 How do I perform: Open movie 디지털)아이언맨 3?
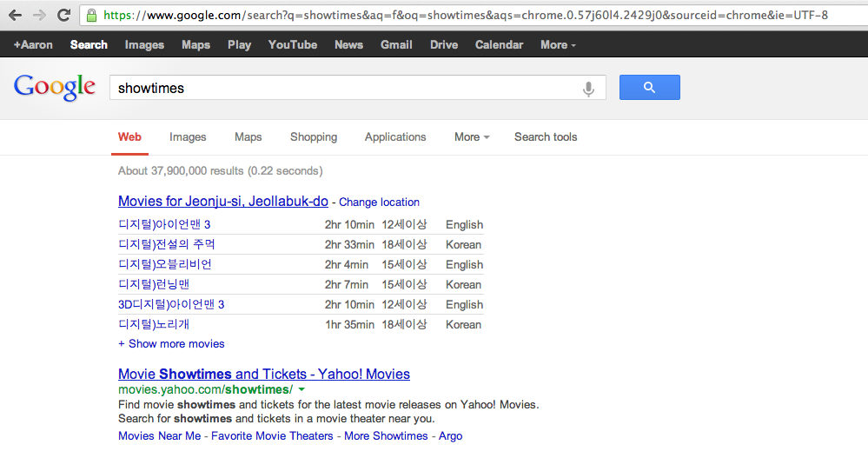(164, 224)
